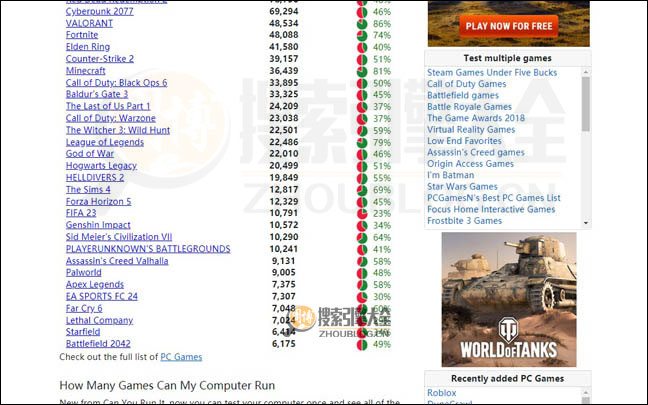Open The Witcher 3: Wild Hunt
The width and height of the screenshot is (648, 405).
(118, 130)
